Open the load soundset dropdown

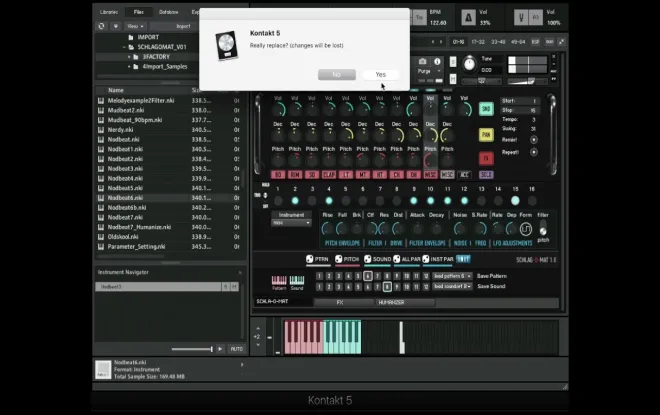click(452, 286)
